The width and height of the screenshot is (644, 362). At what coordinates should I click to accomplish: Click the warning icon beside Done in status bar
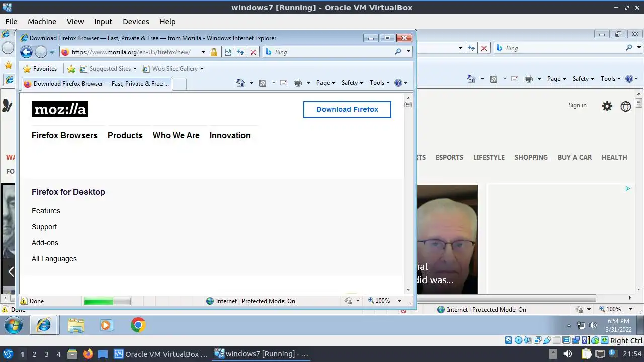tap(24, 301)
